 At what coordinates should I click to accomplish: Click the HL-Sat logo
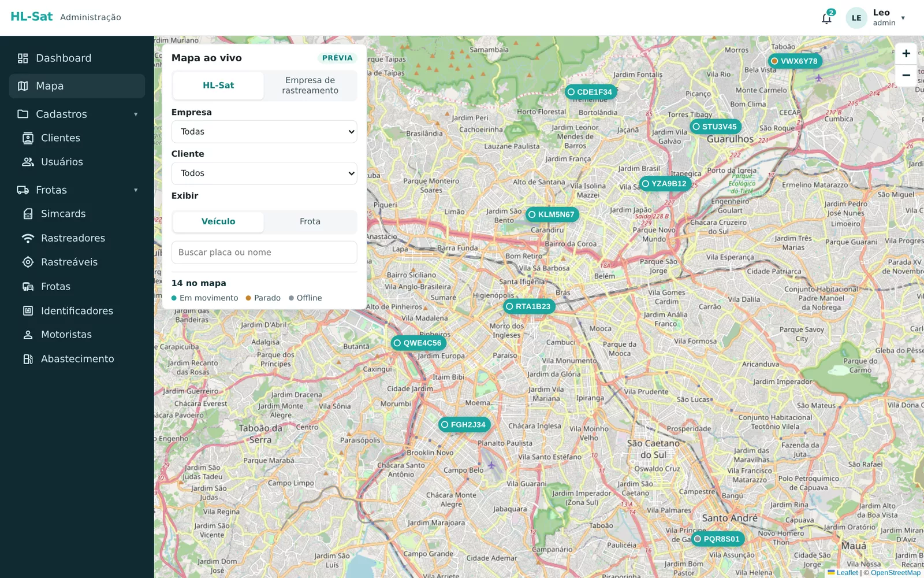[x=32, y=17]
